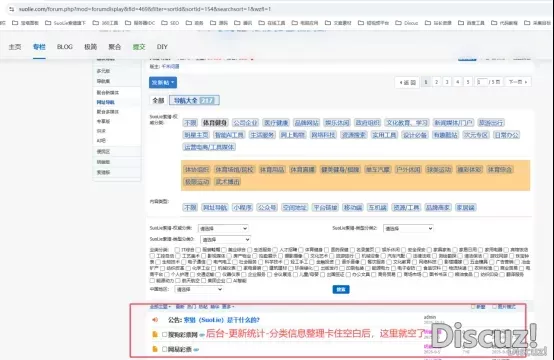554x360 pixels.
Task: Open 网易彩票 thread in new window icon
Action: point(196,350)
